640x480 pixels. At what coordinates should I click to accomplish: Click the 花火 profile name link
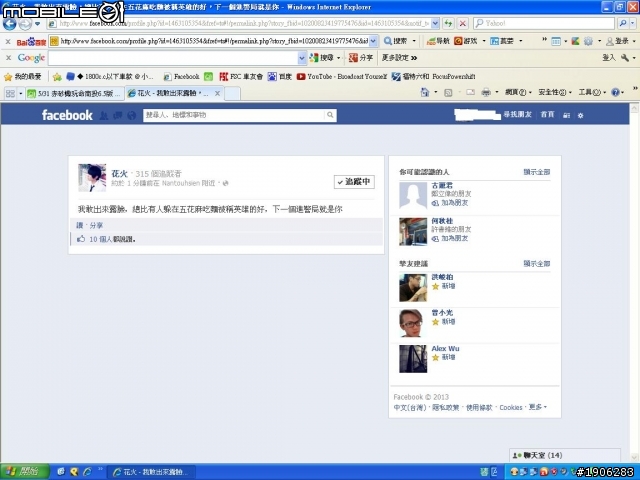coord(120,173)
